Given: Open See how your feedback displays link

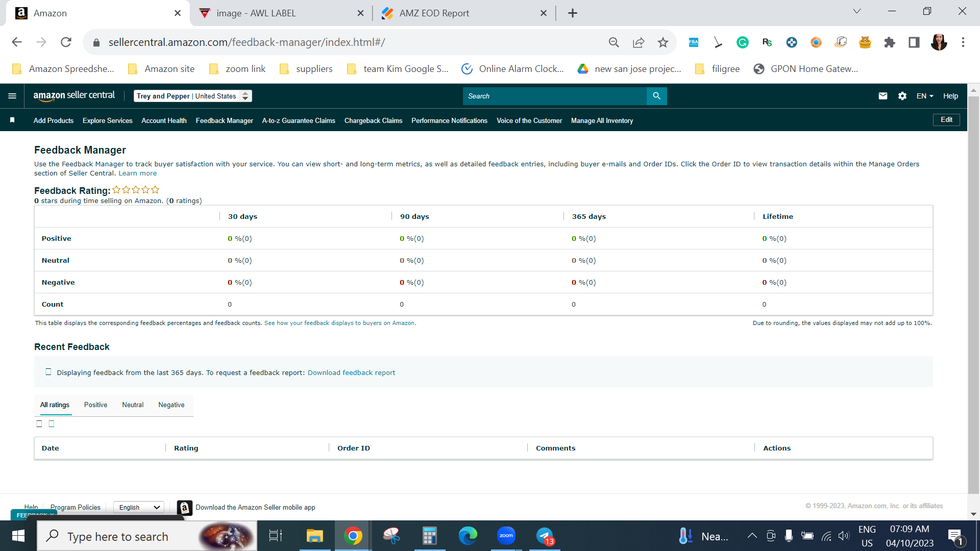Looking at the screenshot, I should point(340,323).
